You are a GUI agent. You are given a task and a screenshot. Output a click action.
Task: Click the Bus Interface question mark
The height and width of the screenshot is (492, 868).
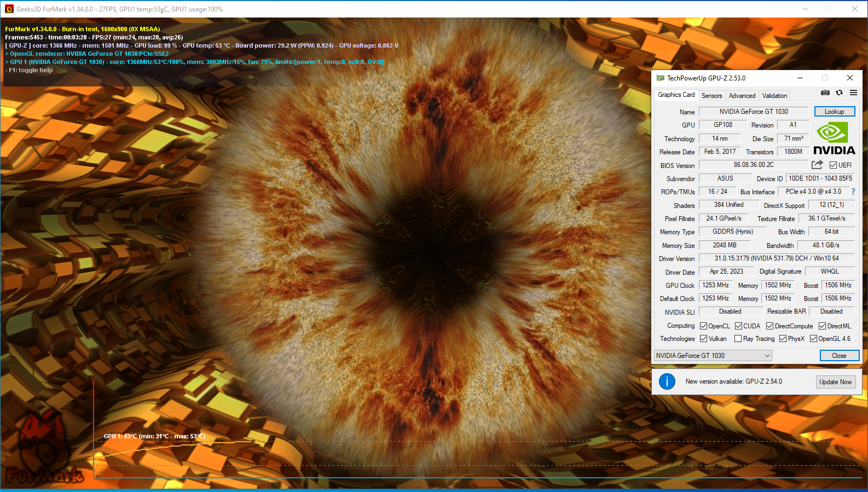click(x=853, y=192)
